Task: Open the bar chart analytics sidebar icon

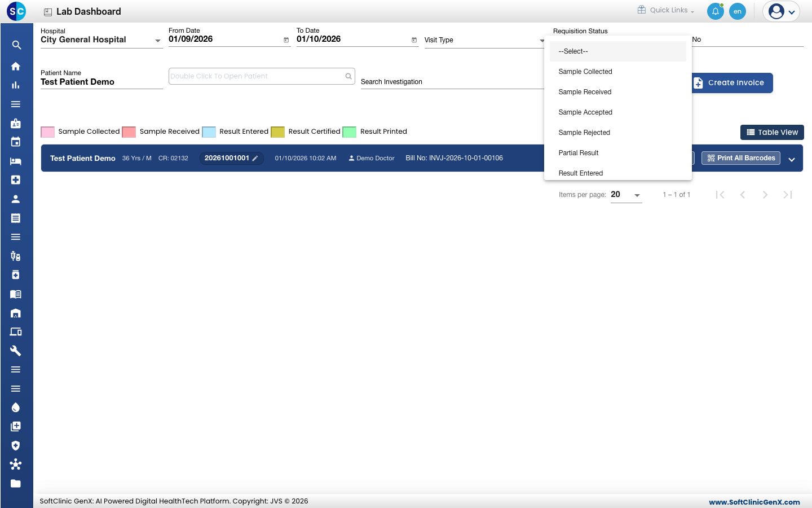Action: 16,85
